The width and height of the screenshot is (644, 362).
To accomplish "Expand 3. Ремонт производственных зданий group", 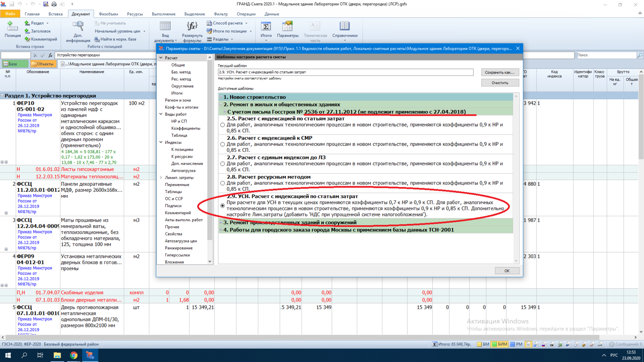I will click(x=221, y=223).
